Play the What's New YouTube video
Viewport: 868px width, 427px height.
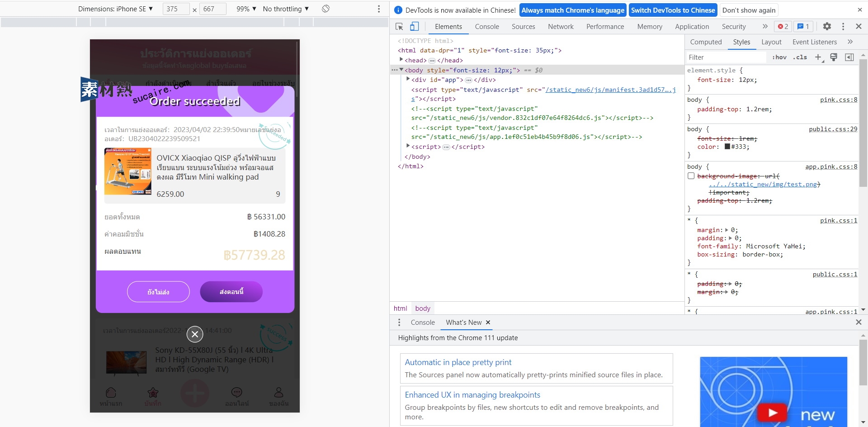tap(773, 413)
